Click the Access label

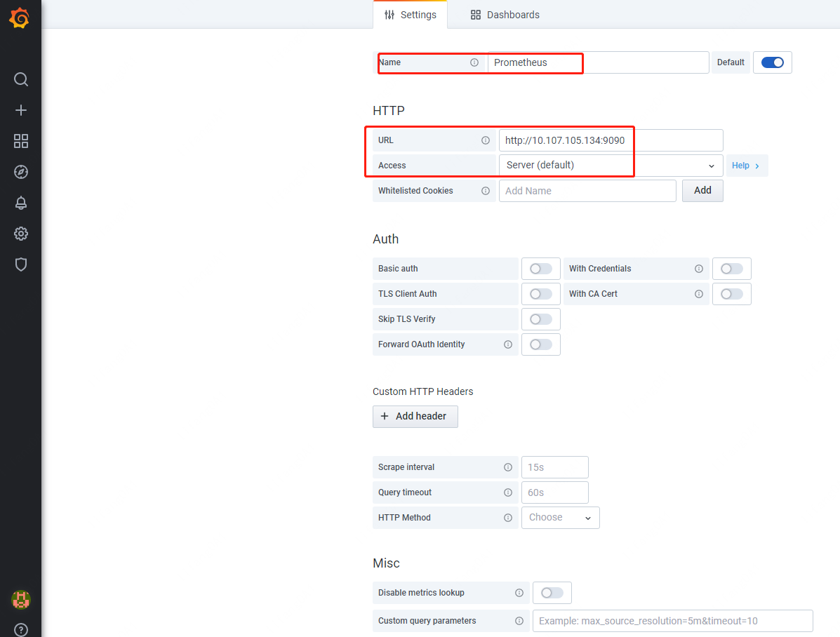(x=392, y=166)
